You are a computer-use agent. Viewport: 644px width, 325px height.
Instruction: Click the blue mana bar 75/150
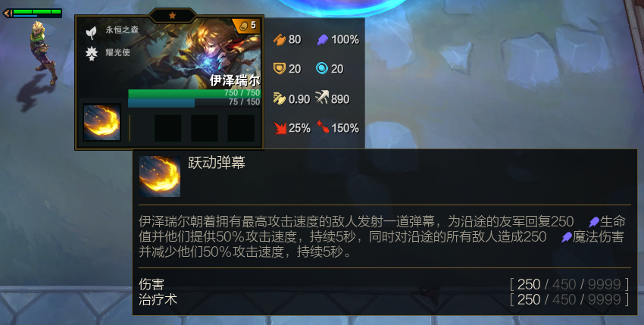(195, 102)
